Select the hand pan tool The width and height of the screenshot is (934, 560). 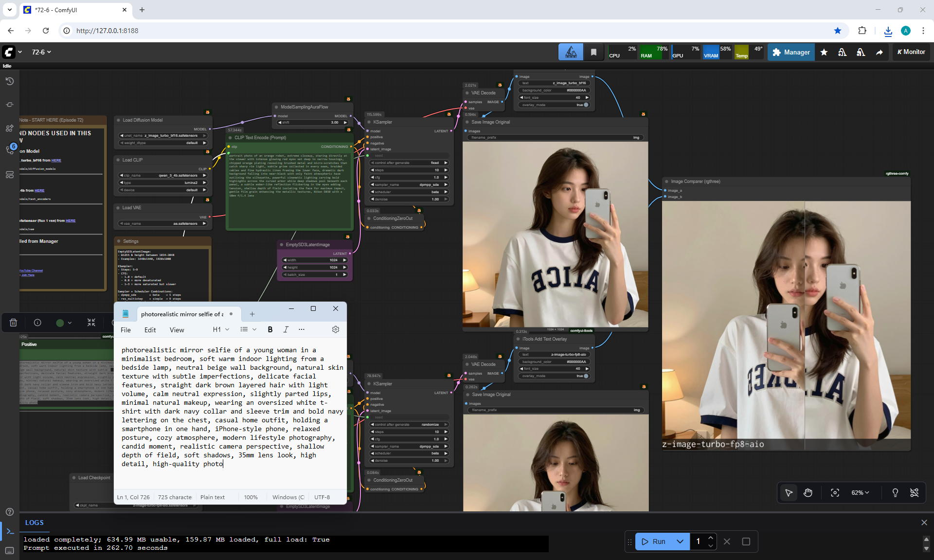pos(808,493)
